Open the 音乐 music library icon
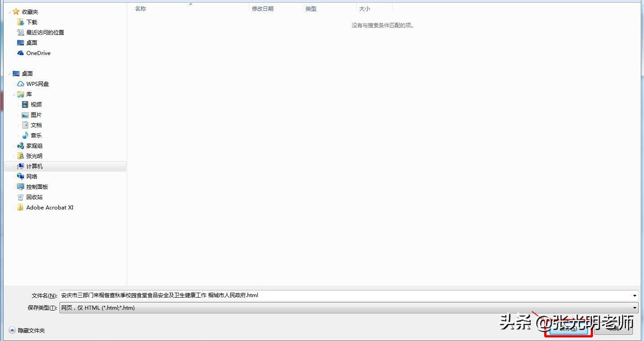Screen dimensions: 644x341 point(25,135)
